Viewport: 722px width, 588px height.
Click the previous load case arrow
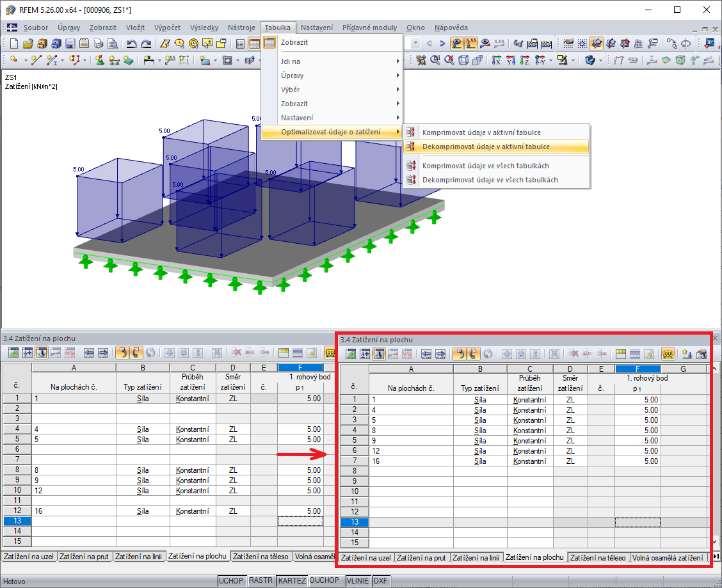point(429,44)
